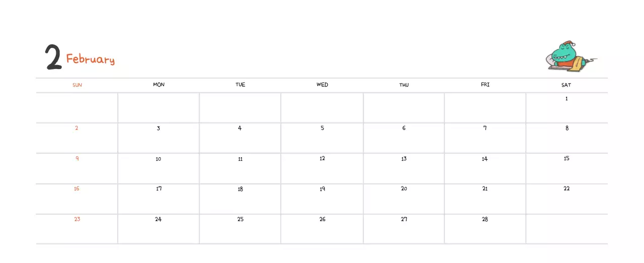This screenshot has width=644, height=263.
Task: Select the FRI column header
Action: click(x=485, y=85)
